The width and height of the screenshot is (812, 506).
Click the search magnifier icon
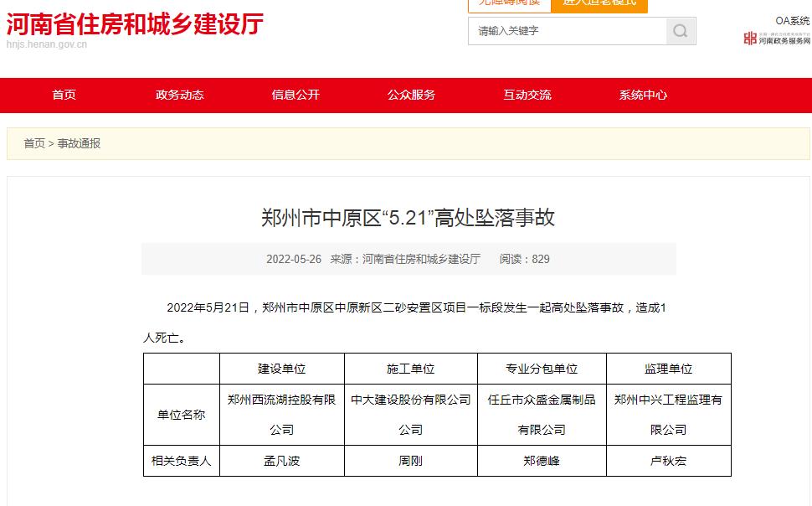(x=679, y=31)
